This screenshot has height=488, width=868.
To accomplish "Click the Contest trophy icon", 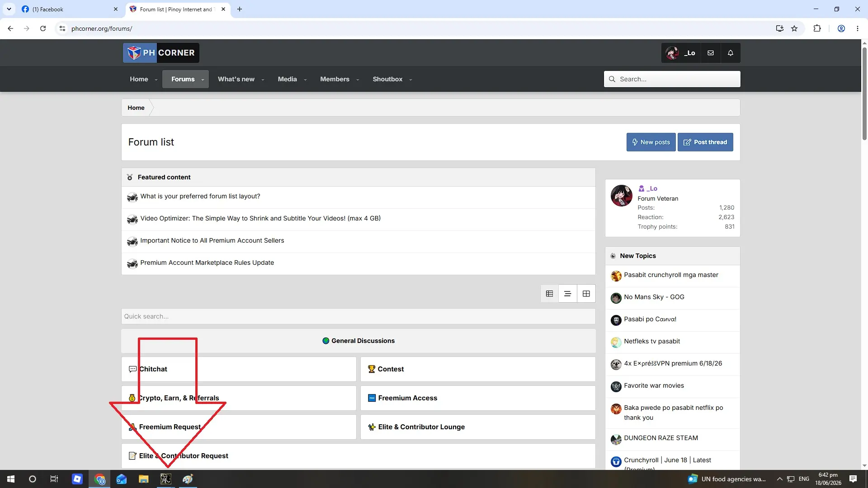I will (x=372, y=369).
